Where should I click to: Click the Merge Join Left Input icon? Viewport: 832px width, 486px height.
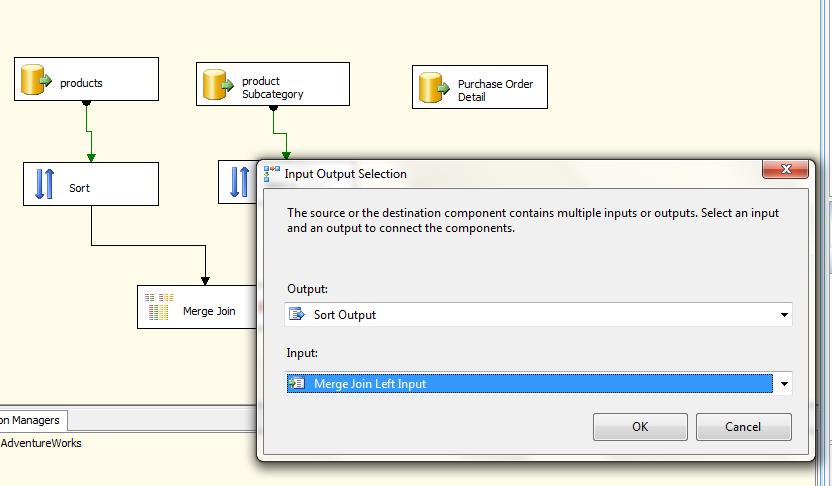(x=296, y=384)
